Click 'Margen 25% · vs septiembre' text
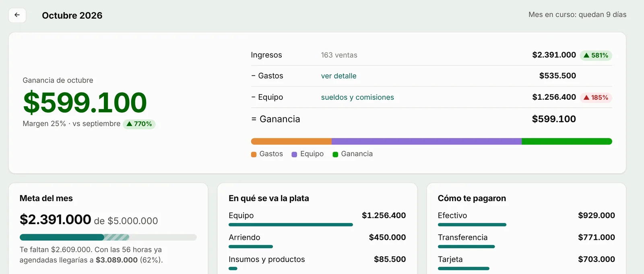This screenshot has height=274, width=644. tap(71, 124)
